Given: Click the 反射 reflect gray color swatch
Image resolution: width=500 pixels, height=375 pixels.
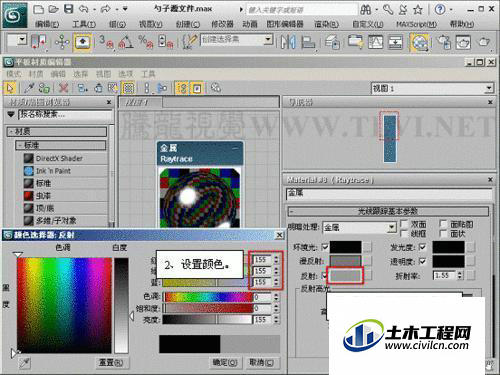Looking at the screenshot, I should (345, 276).
